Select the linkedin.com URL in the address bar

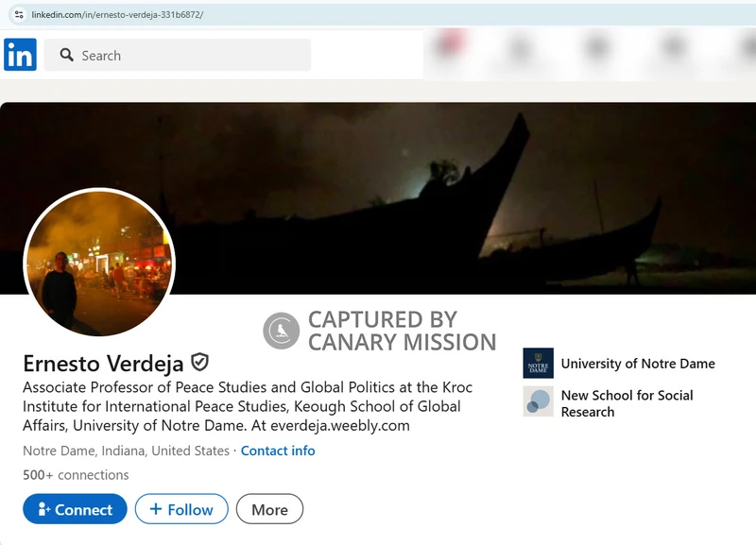[117, 14]
